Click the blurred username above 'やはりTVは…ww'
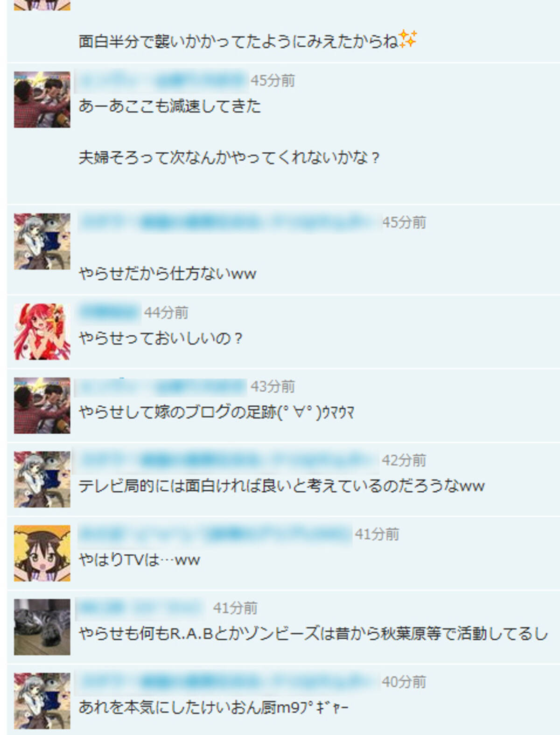 [215, 533]
